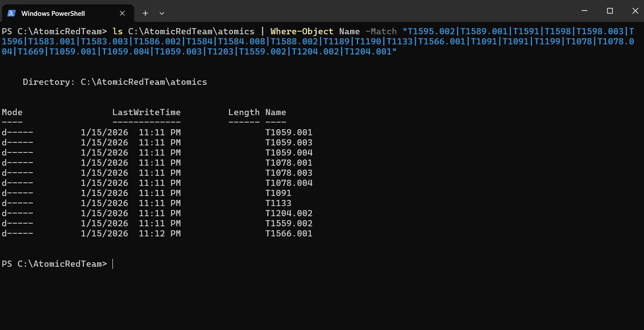Click the directory name T1059.001
This screenshot has height=330, width=644.
click(289, 132)
